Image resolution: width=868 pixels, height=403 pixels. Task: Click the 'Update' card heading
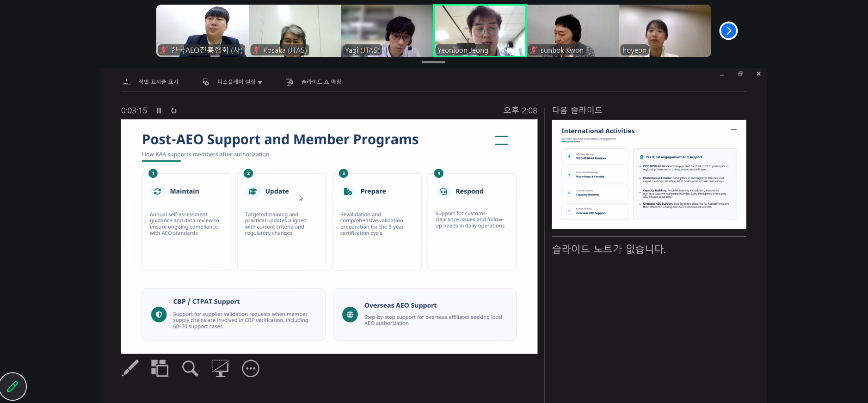point(277,191)
